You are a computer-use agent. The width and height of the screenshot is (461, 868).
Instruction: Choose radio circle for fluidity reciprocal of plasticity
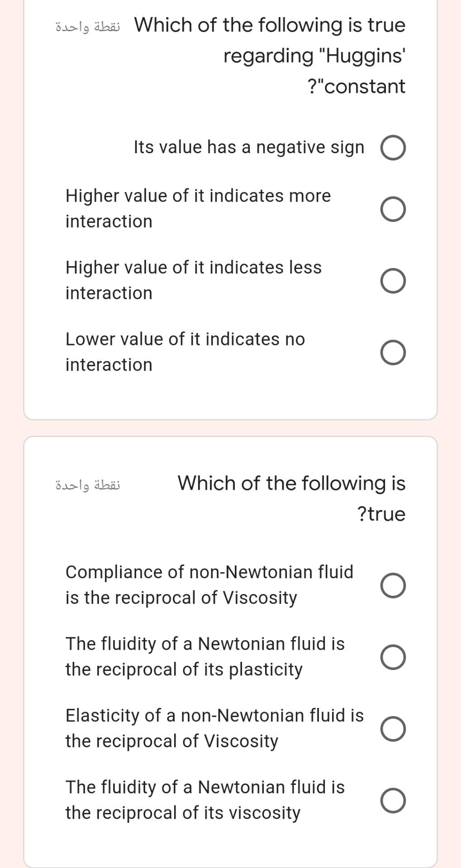(393, 657)
